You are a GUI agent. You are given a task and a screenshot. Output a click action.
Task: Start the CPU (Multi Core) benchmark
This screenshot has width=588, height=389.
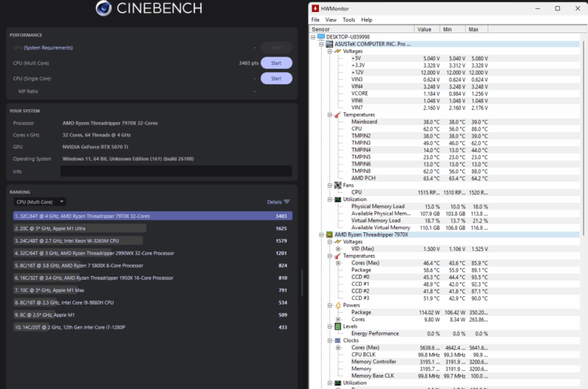pyautogui.click(x=276, y=63)
